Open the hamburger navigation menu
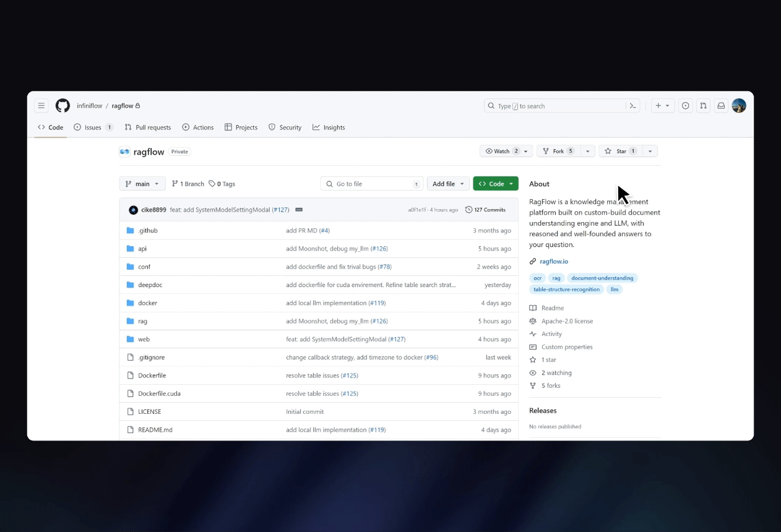This screenshot has height=532, width=781. (41, 106)
